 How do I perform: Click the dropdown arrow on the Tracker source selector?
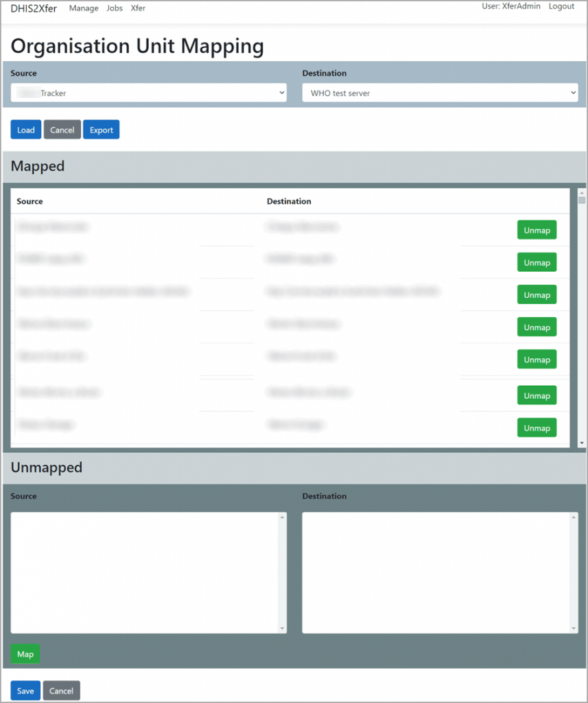click(282, 92)
